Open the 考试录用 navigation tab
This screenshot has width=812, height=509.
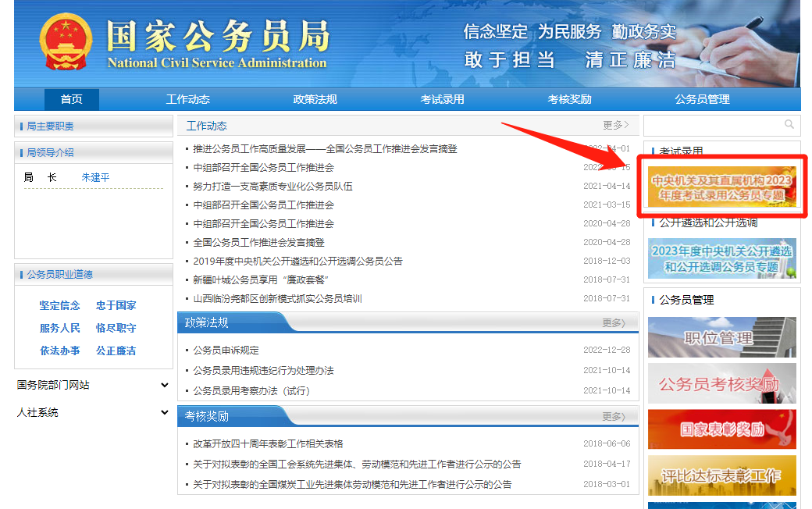pyautogui.click(x=442, y=99)
